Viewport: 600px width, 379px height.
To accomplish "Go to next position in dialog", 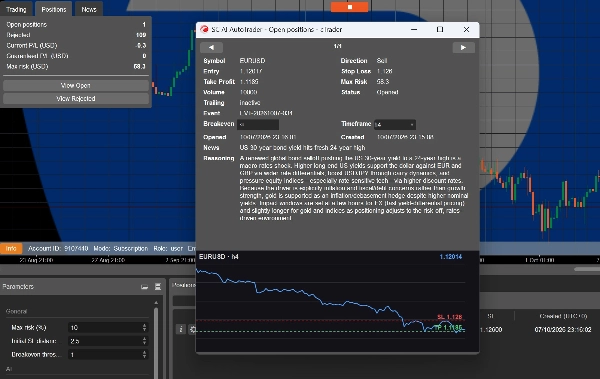I will pyautogui.click(x=463, y=47).
